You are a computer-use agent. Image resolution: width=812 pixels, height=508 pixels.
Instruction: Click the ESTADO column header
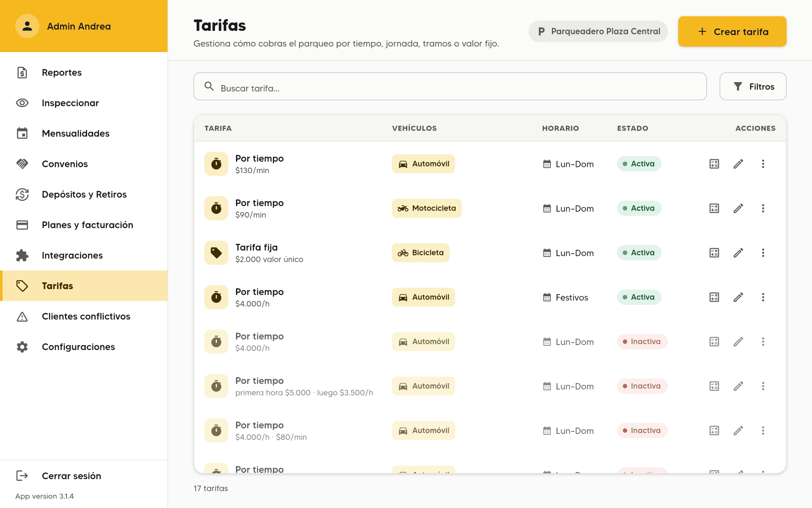[633, 128]
